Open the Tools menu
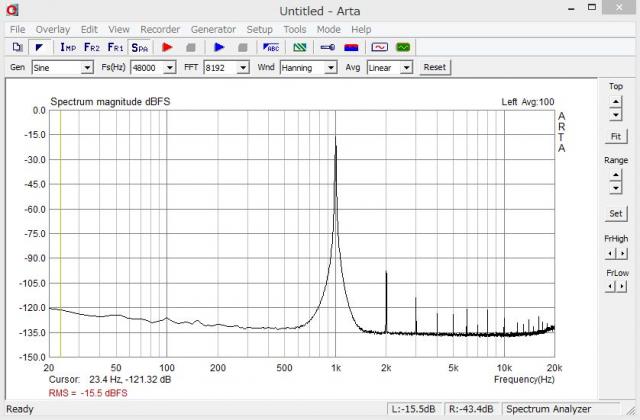Viewport: 640px width, 420px height. (295, 29)
